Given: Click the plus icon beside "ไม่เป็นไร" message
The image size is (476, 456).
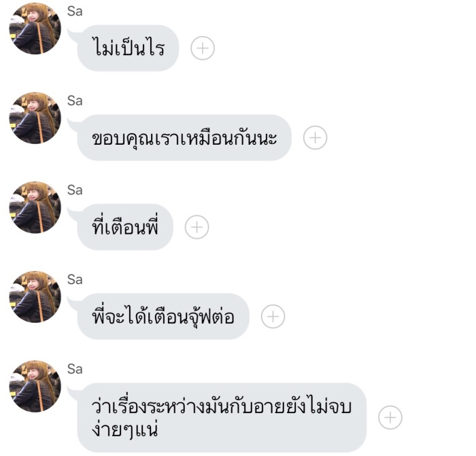Looking at the screenshot, I should pos(203,48).
